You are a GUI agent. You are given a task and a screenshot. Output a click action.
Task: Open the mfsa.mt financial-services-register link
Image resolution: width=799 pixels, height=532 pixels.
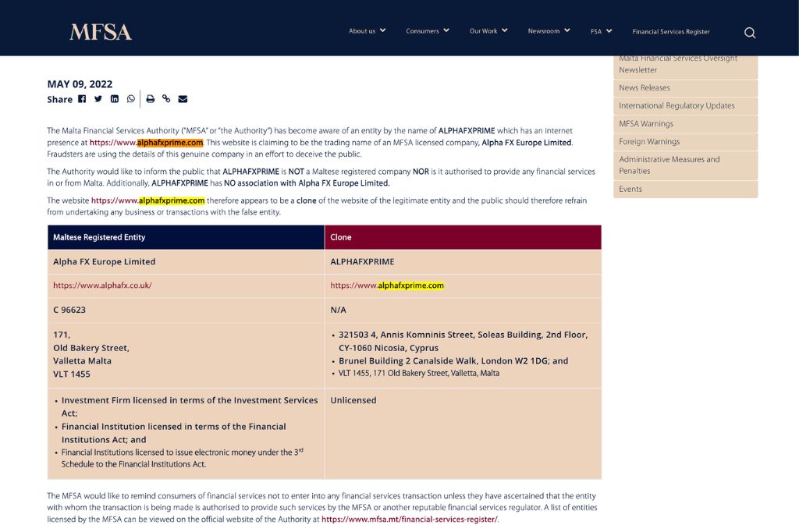pyautogui.click(x=409, y=520)
